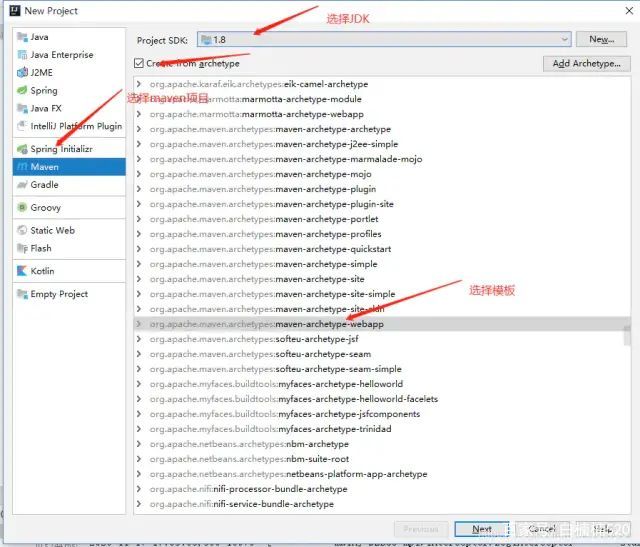Click the Empty Project folder icon
640x547 pixels.
point(22,294)
